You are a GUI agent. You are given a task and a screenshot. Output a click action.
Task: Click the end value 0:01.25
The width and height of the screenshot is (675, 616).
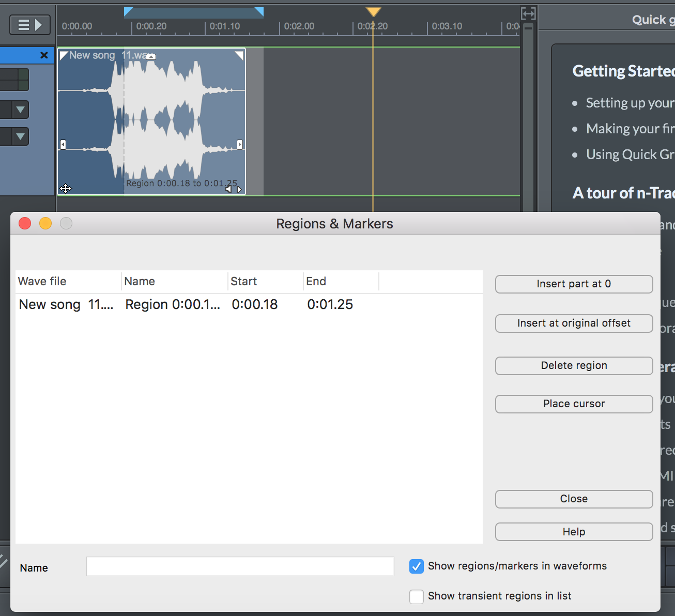point(330,304)
